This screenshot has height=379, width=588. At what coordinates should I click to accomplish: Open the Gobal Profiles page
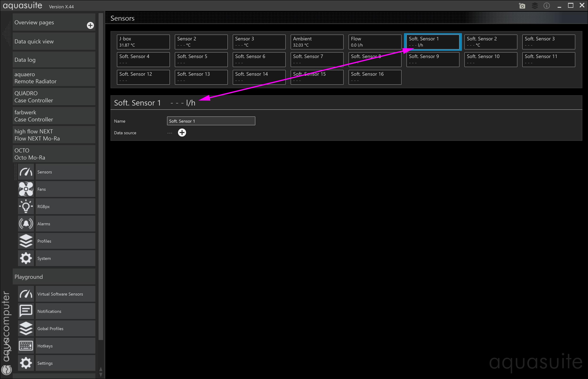click(65, 328)
